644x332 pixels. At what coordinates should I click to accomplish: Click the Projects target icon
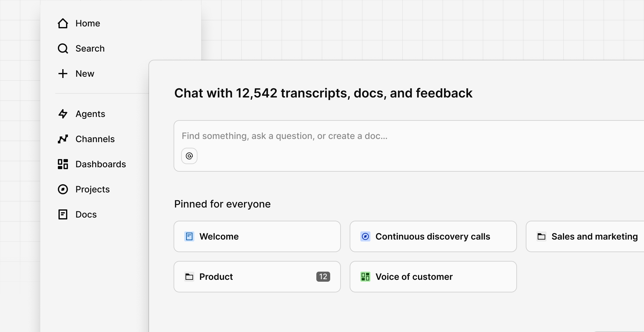pyautogui.click(x=63, y=189)
